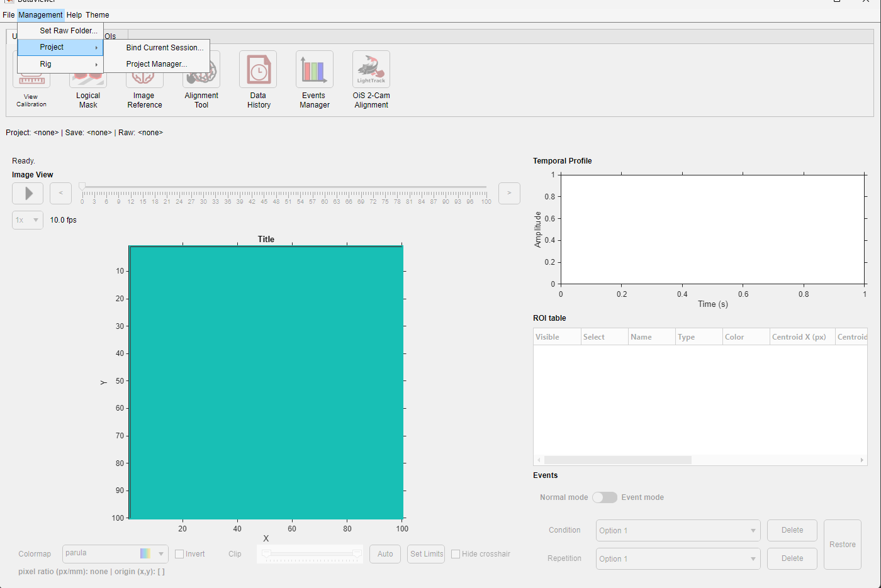
Task: Step to previous frame
Action: pos(60,193)
